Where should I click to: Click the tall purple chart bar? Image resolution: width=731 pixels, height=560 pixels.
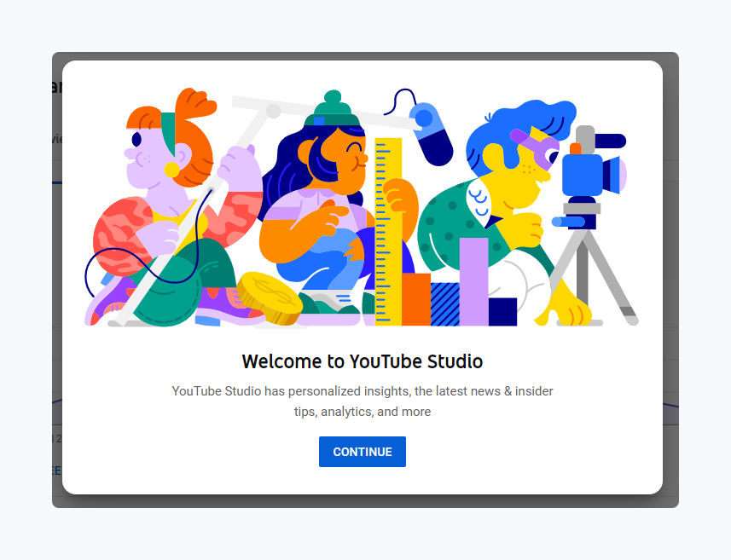click(473, 281)
